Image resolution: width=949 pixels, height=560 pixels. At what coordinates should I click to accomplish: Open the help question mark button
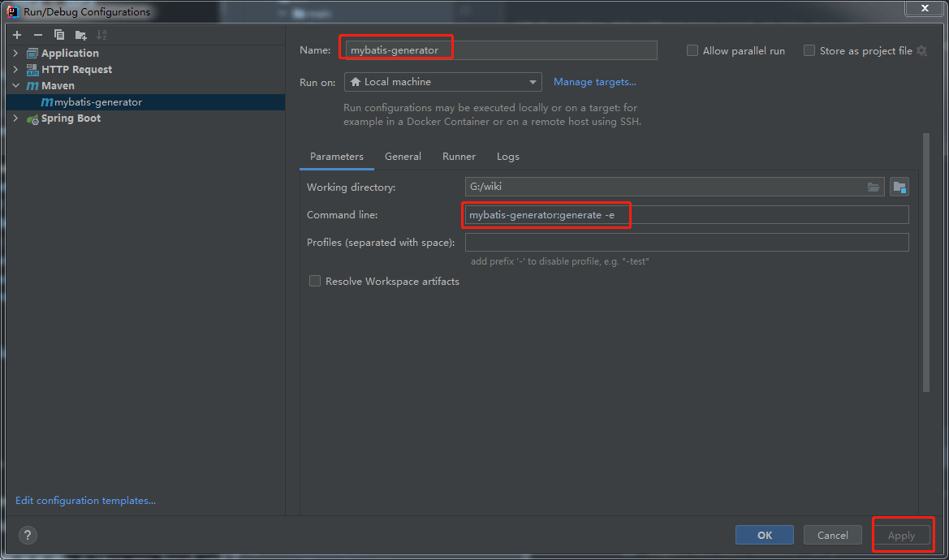pos(28,535)
